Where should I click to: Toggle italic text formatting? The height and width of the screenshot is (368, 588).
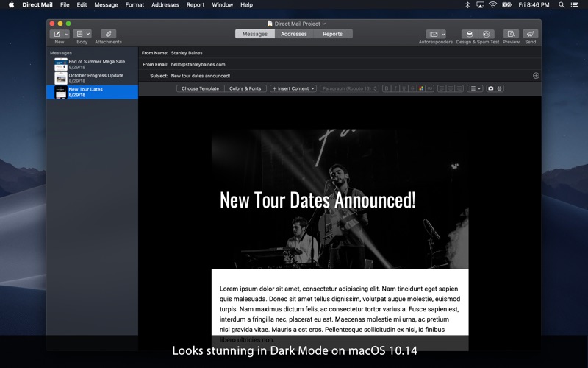tap(395, 88)
